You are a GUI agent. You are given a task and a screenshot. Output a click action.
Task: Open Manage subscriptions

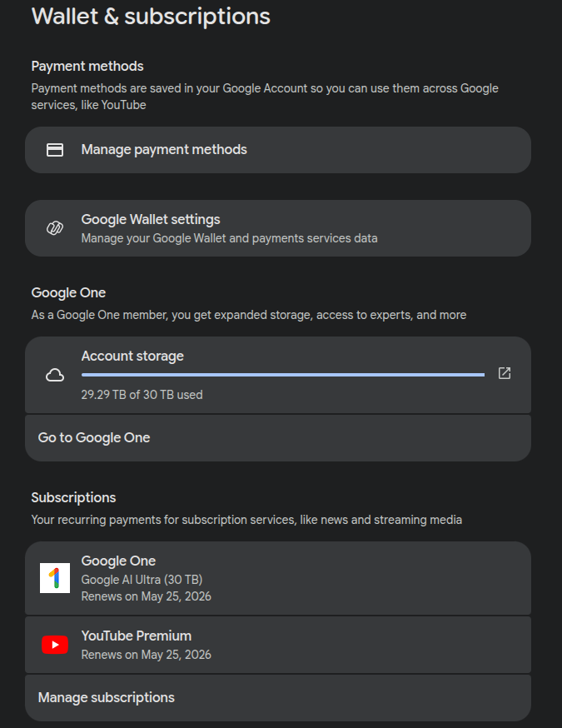pyautogui.click(x=278, y=697)
